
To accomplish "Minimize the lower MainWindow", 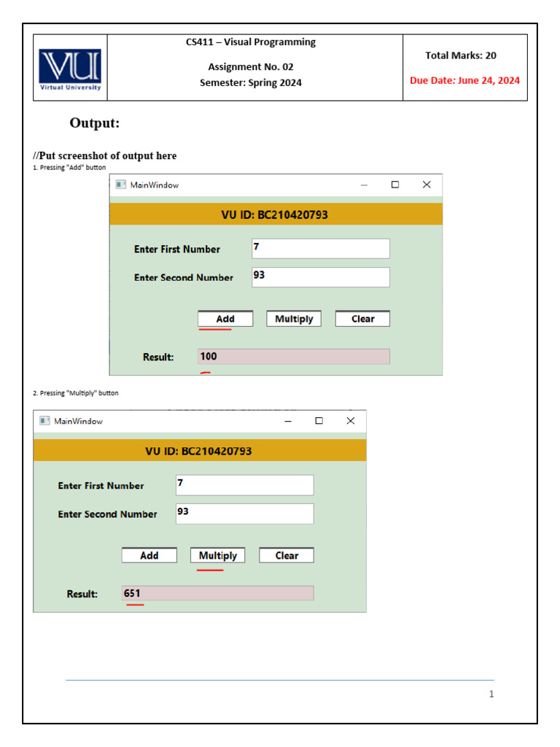I will (288, 421).
